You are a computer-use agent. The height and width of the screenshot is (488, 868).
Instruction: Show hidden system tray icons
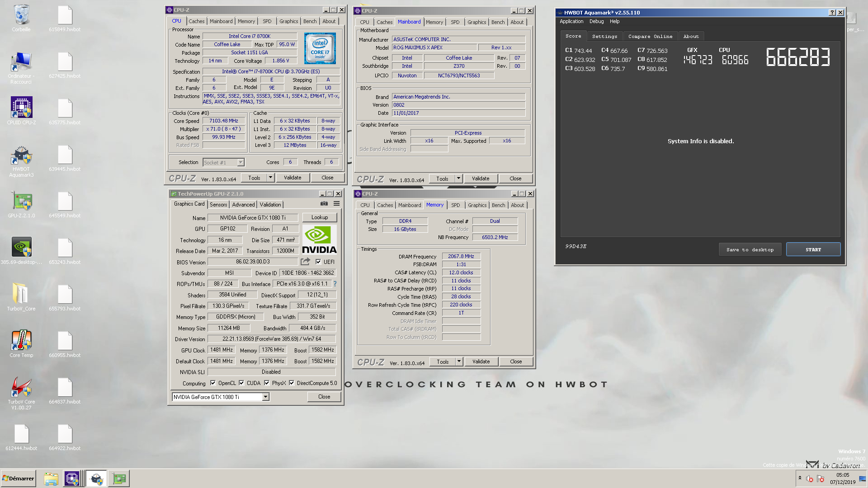coord(800,478)
